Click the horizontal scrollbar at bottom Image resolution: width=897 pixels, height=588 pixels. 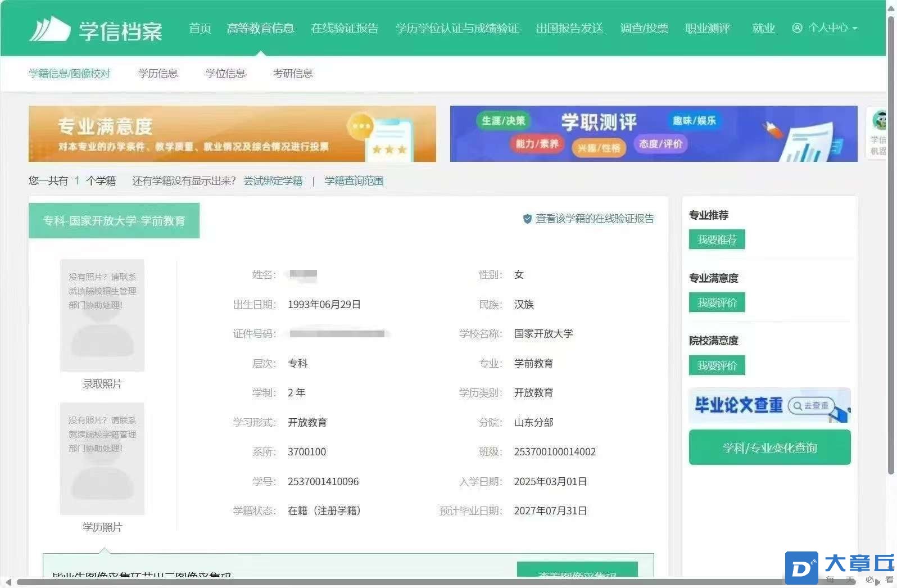pyautogui.click(x=436, y=582)
